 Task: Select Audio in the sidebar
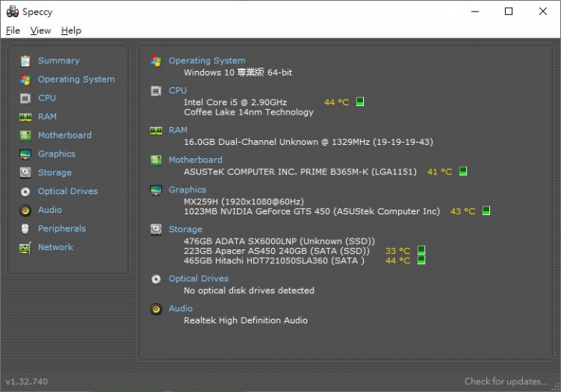50,210
